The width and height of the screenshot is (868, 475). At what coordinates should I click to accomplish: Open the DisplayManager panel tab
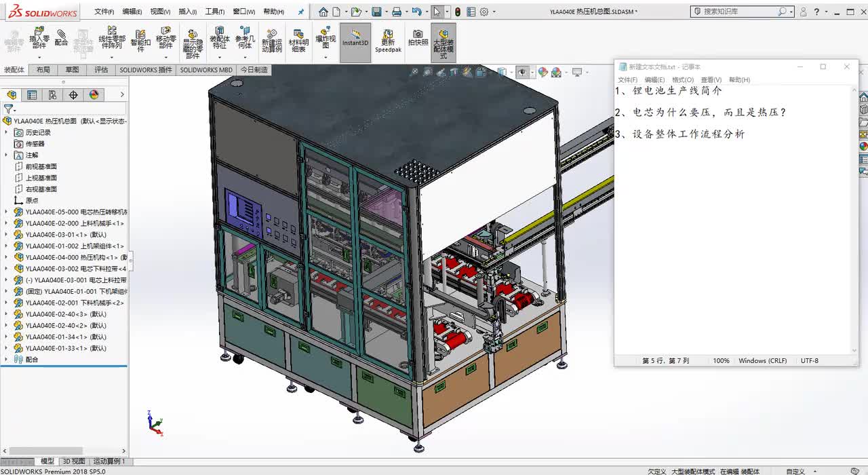(x=94, y=95)
